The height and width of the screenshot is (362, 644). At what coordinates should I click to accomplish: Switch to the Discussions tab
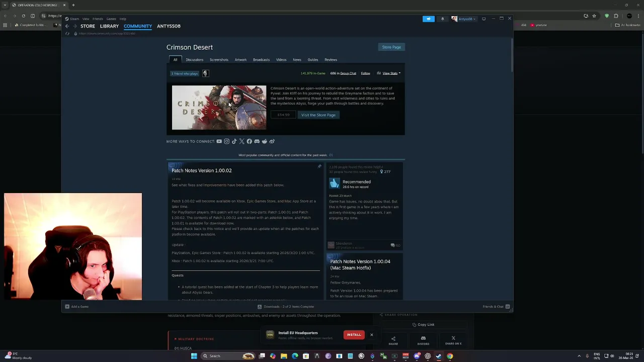[195, 60]
